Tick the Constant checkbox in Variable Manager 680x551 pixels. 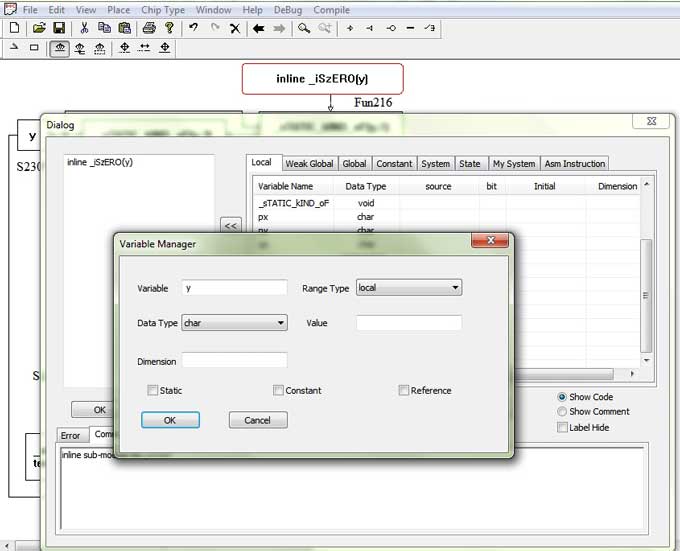[278, 390]
